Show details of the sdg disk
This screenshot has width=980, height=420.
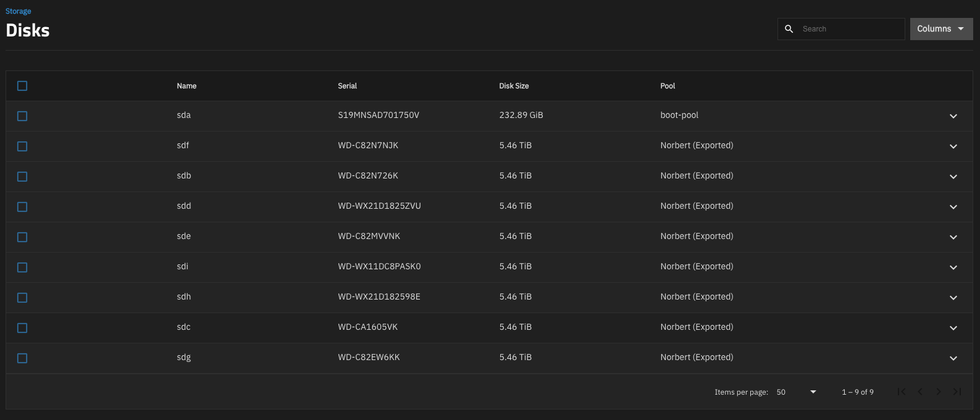(x=953, y=358)
